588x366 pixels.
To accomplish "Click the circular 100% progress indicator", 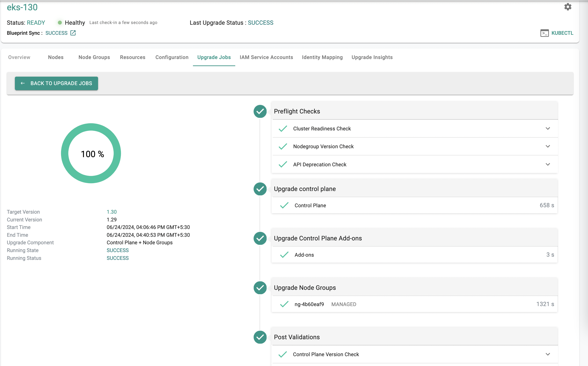I will [92, 153].
